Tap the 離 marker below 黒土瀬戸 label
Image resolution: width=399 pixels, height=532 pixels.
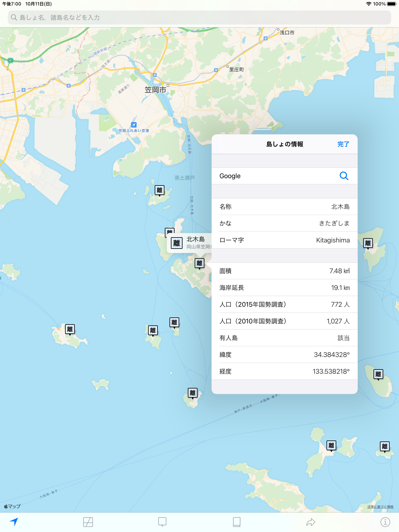tap(160, 190)
